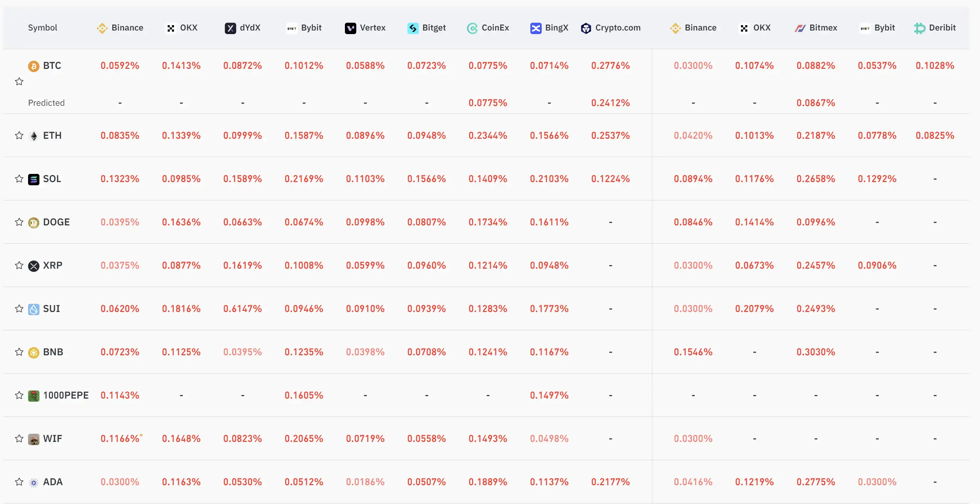Click the Bitmex exchange logo icon
980x504 pixels.
pos(800,28)
